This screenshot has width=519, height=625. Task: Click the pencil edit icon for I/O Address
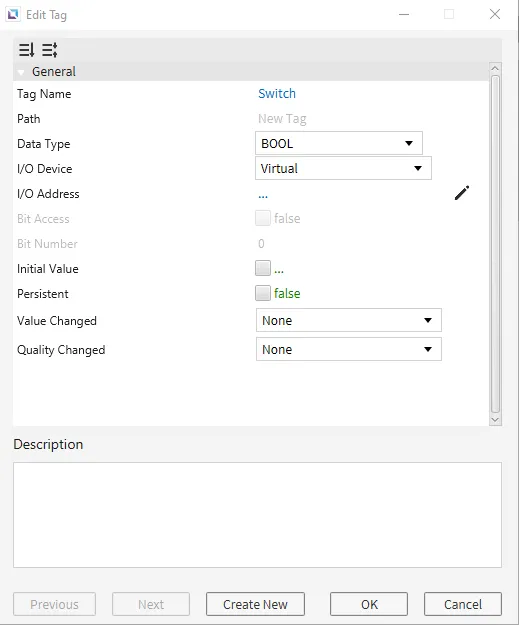point(462,193)
